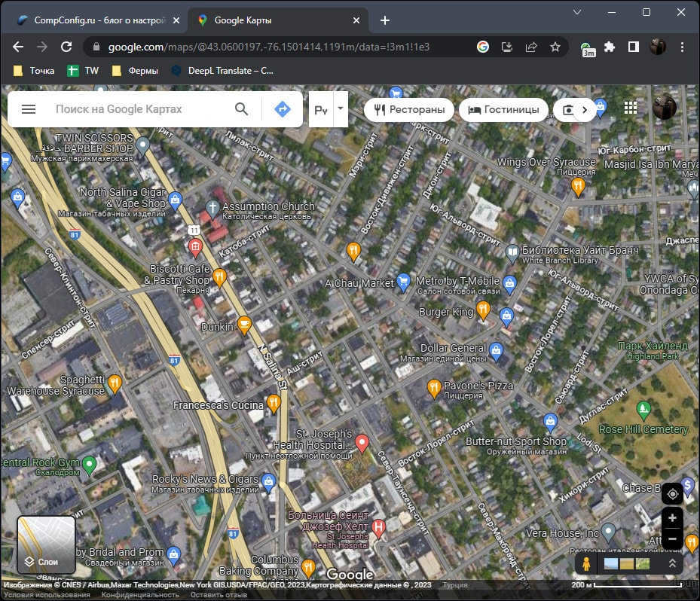This screenshot has height=601, width=700.
Task: Open the tab search dropdown chevron
Action: pyautogui.click(x=577, y=12)
